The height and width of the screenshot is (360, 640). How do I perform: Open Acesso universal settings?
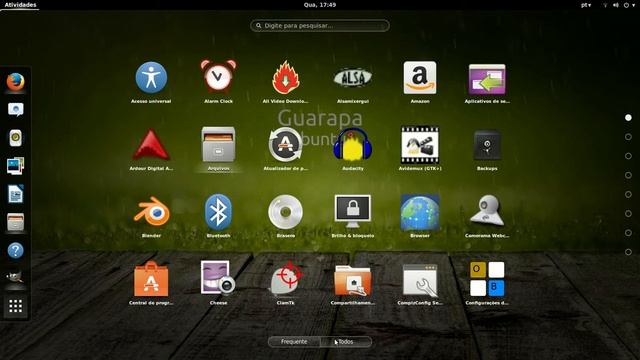[x=151, y=78]
